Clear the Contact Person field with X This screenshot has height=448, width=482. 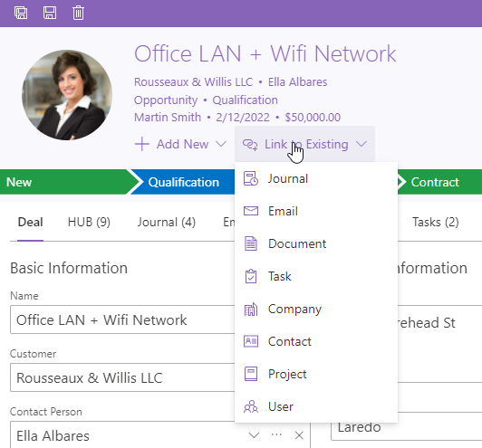pos(299,435)
